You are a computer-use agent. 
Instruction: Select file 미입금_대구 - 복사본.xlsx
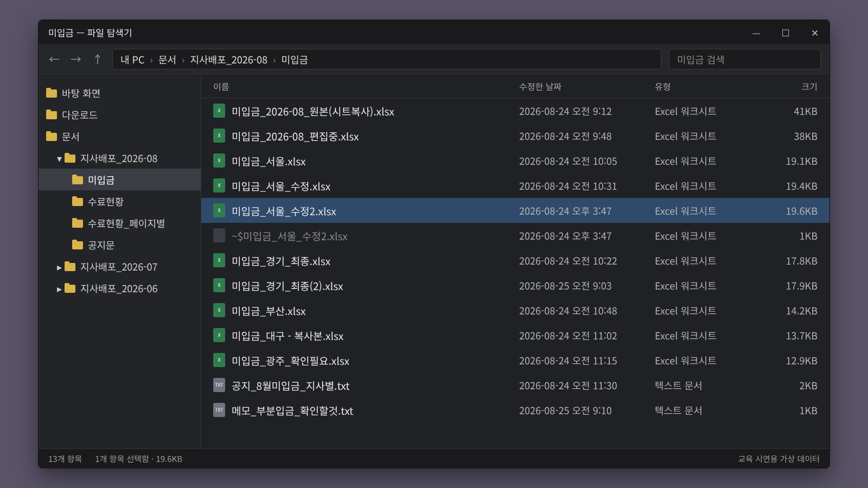pyautogui.click(x=515, y=336)
